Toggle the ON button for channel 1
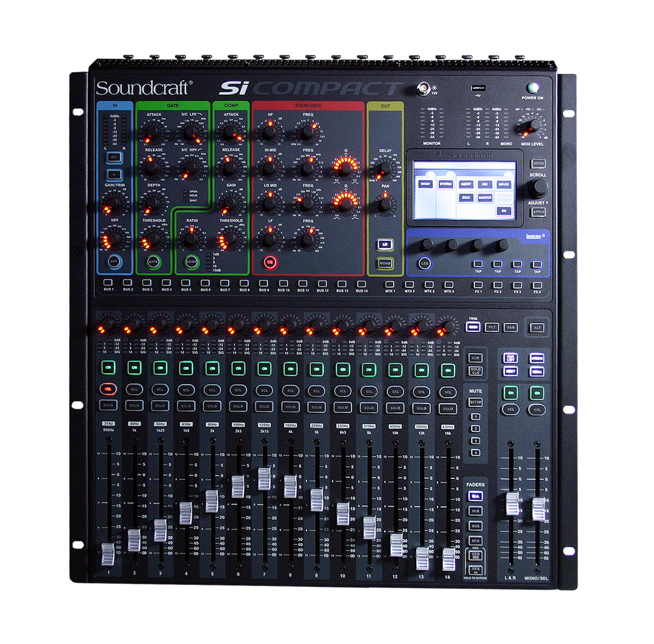Viewport: 654px width, 644px height. tap(109, 367)
